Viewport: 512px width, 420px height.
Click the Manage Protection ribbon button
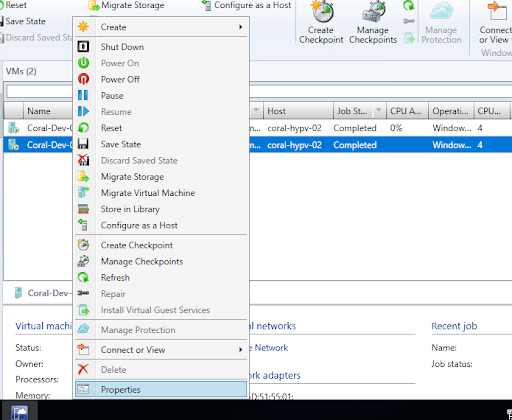(441, 23)
